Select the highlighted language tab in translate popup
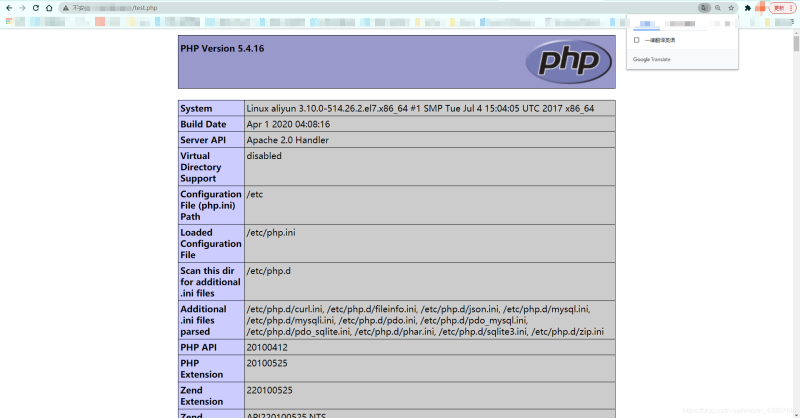 point(649,23)
